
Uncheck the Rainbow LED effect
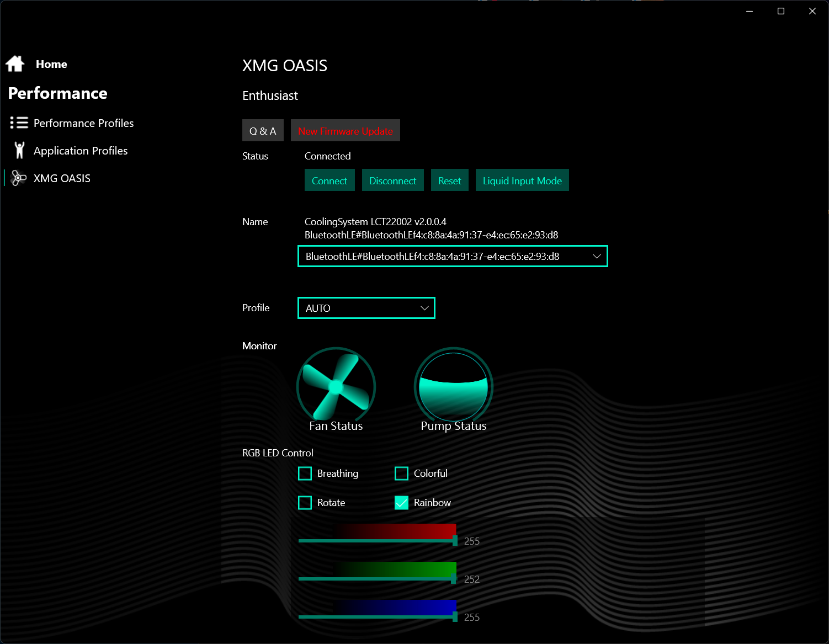point(402,503)
